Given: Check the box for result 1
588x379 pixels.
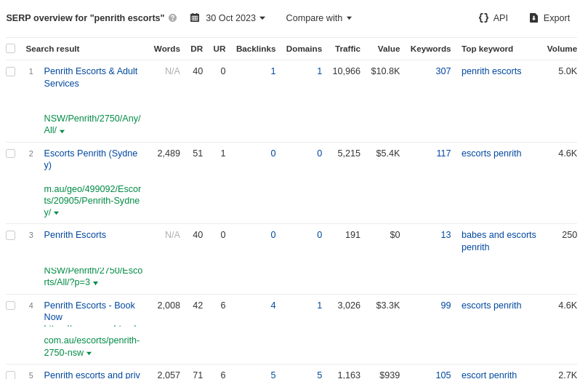Looking at the screenshot, I should (10, 71).
